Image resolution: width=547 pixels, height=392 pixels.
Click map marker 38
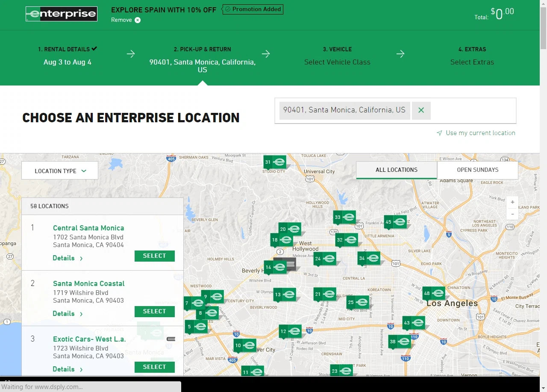[400, 342]
